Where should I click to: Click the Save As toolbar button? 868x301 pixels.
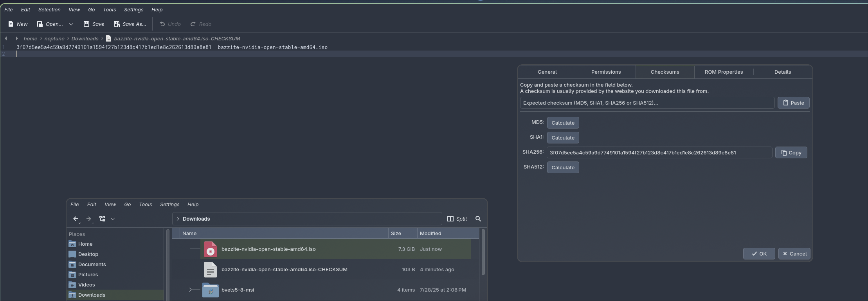click(x=130, y=24)
